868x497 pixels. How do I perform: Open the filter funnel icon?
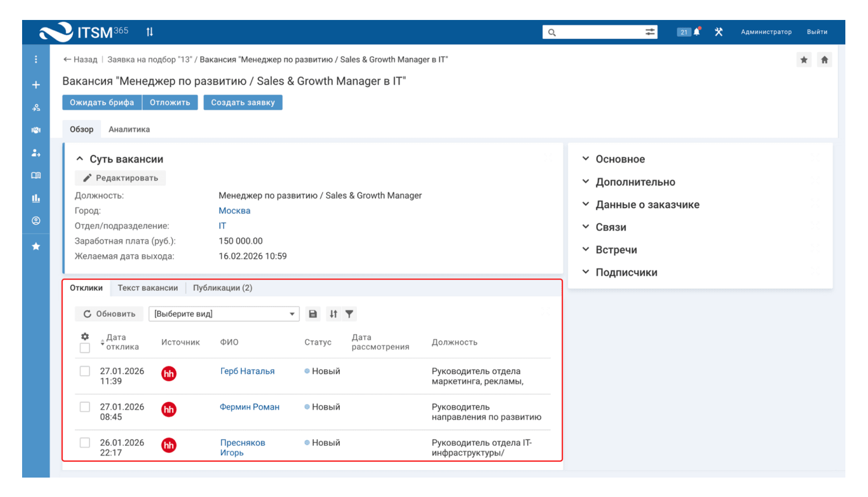coord(349,314)
